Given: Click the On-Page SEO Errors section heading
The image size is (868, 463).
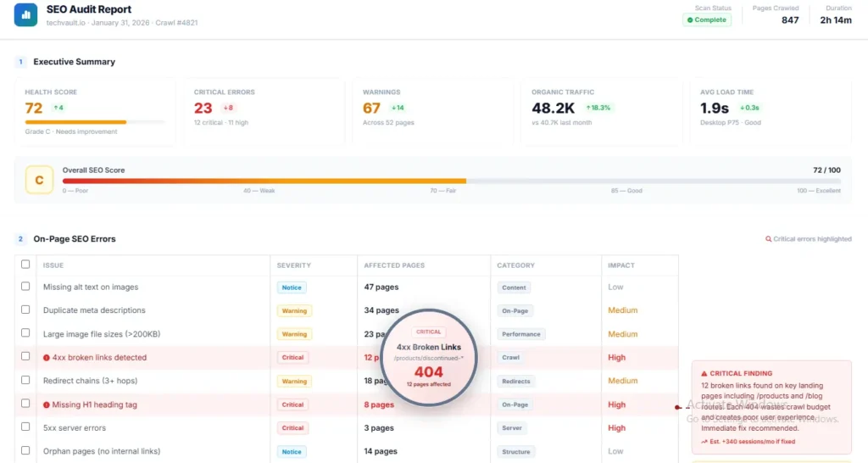Looking at the screenshot, I should pyautogui.click(x=75, y=239).
